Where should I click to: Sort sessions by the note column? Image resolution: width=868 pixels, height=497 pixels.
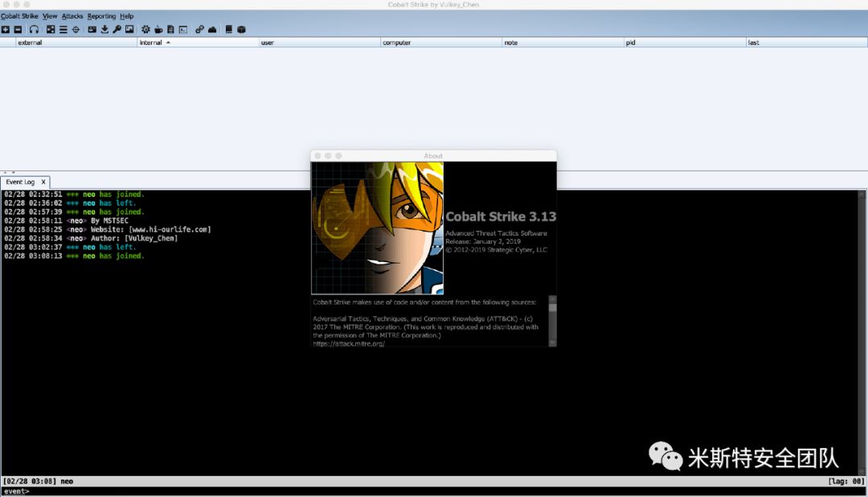563,42
